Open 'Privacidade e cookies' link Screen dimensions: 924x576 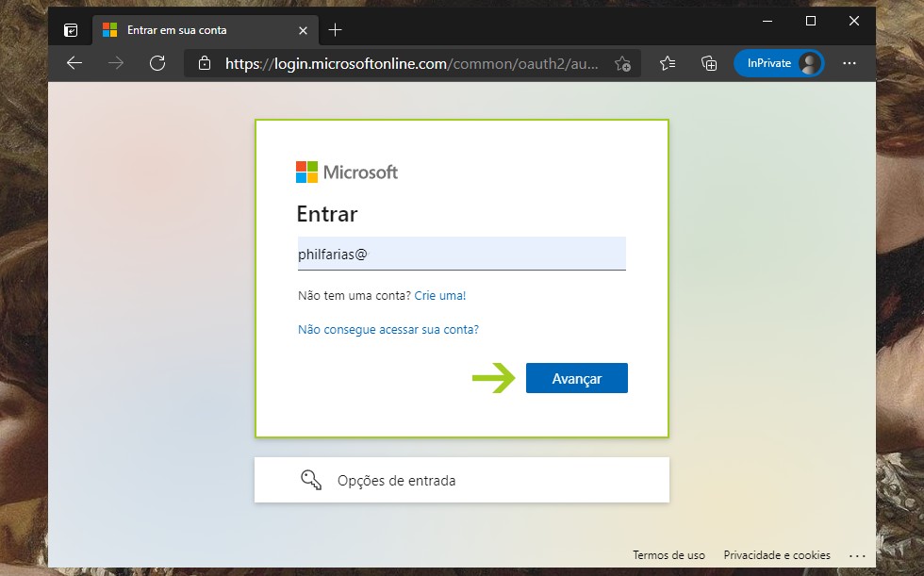(777, 555)
